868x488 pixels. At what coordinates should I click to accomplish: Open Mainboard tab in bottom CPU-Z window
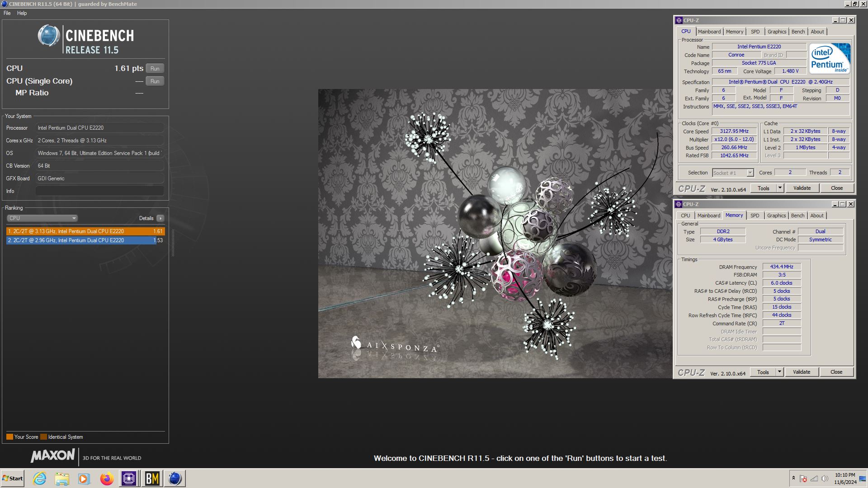pos(709,216)
